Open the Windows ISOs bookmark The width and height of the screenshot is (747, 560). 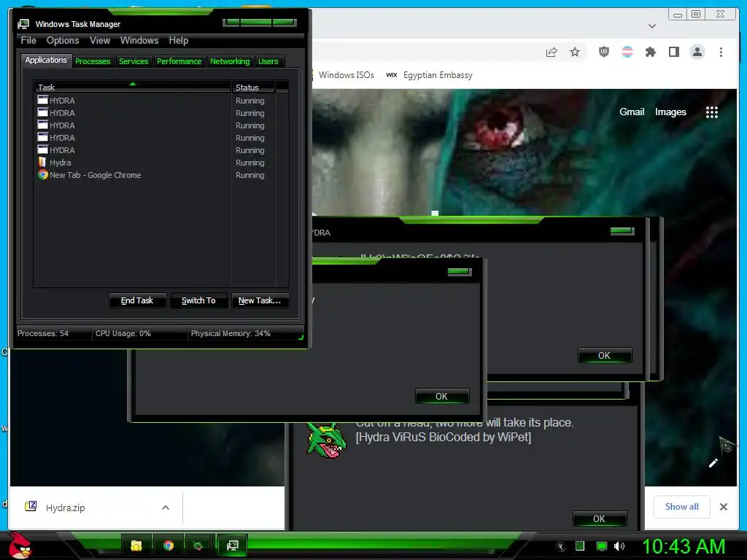[x=346, y=75]
